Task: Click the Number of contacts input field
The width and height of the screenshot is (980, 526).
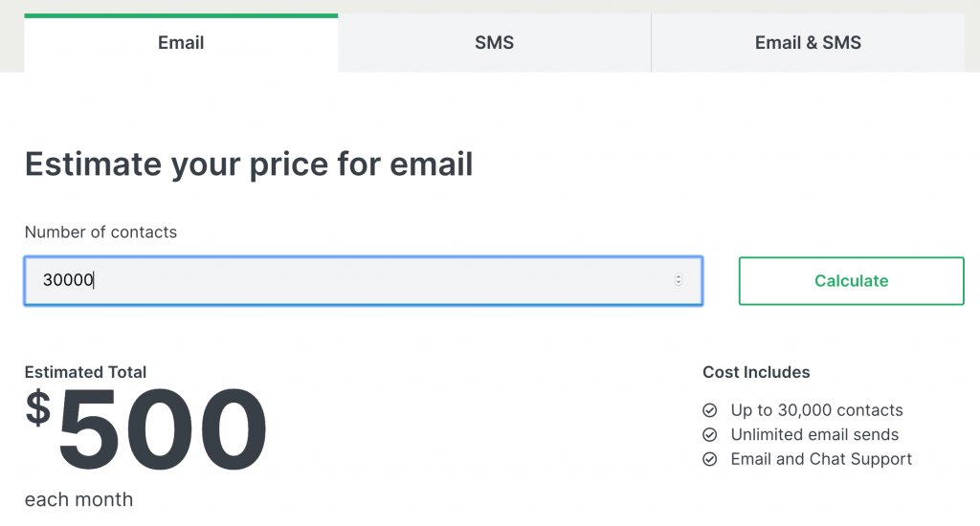Action: coord(364,280)
